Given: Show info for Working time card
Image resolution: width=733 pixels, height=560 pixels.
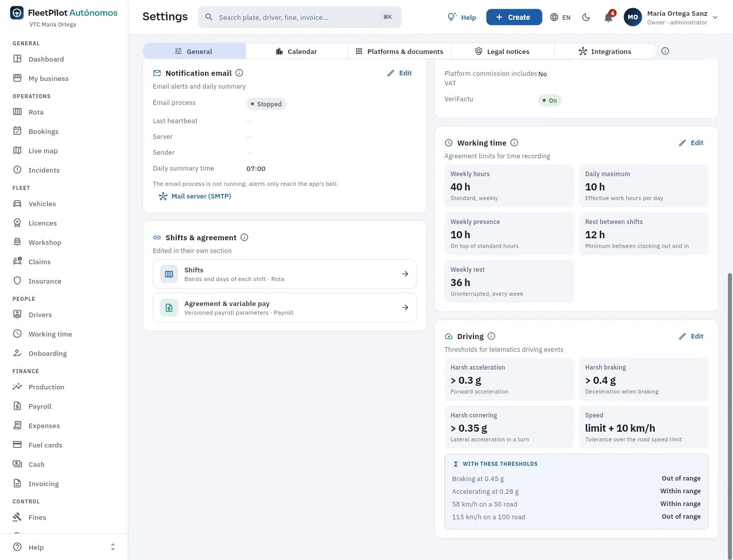Looking at the screenshot, I should pyautogui.click(x=514, y=143).
